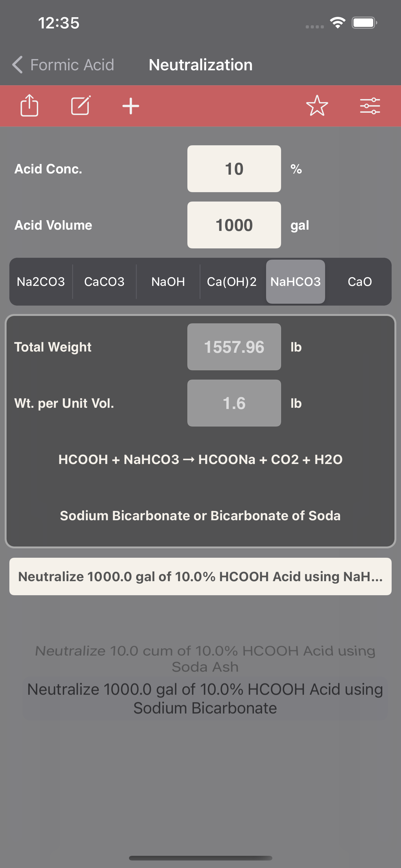Image resolution: width=401 pixels, height=868 pixels.
Task: Pick the Soda Ash history entry
Action: 205,659
